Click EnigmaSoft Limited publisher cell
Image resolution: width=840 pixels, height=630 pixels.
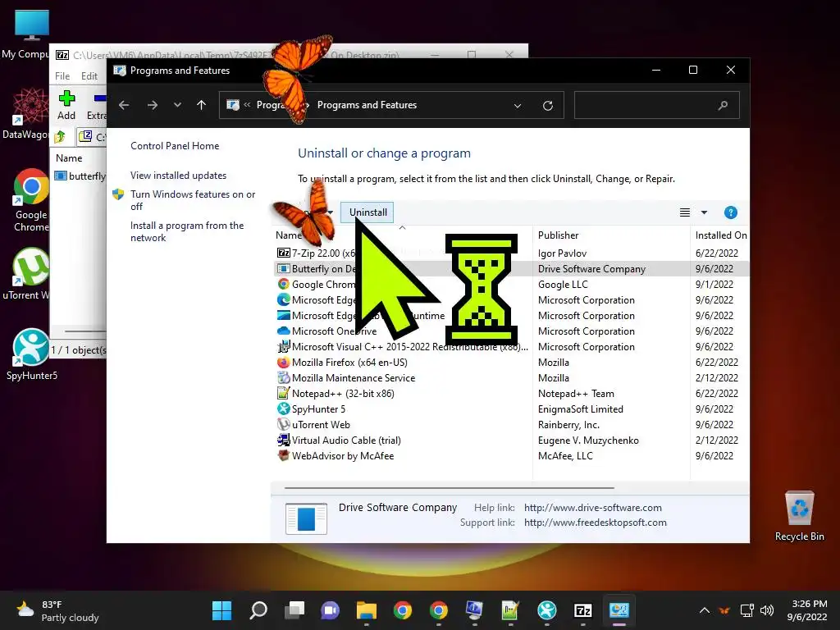(x=580, y=409)
